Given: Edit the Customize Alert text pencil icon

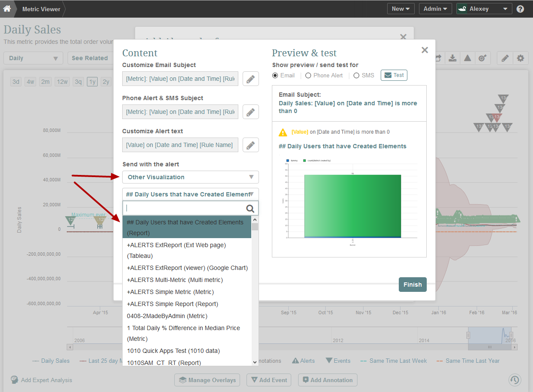Looking at the screenshot, I should 250,145.
